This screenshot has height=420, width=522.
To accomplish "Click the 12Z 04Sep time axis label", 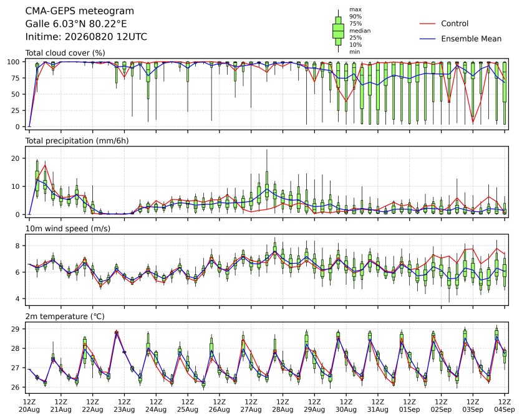I will coord(505,406).
